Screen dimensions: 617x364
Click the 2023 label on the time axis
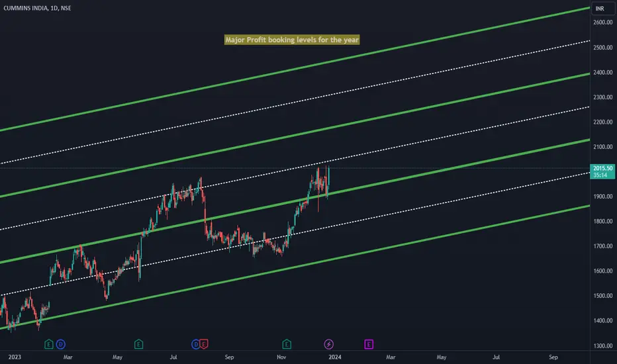click(15, 357)
